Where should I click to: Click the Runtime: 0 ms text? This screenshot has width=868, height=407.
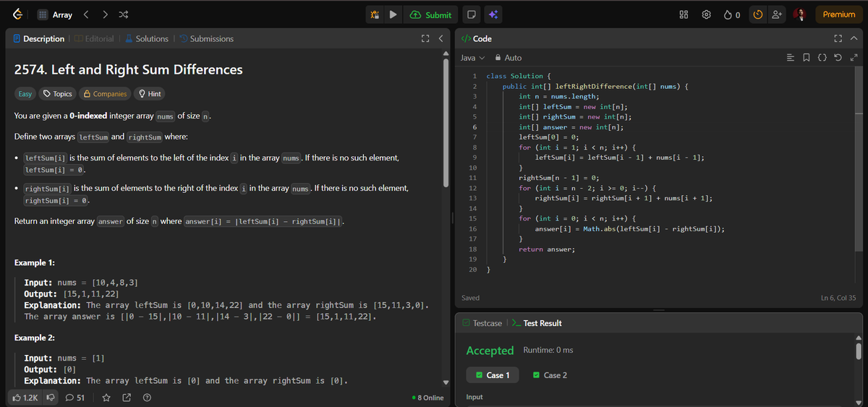point(548,351)
